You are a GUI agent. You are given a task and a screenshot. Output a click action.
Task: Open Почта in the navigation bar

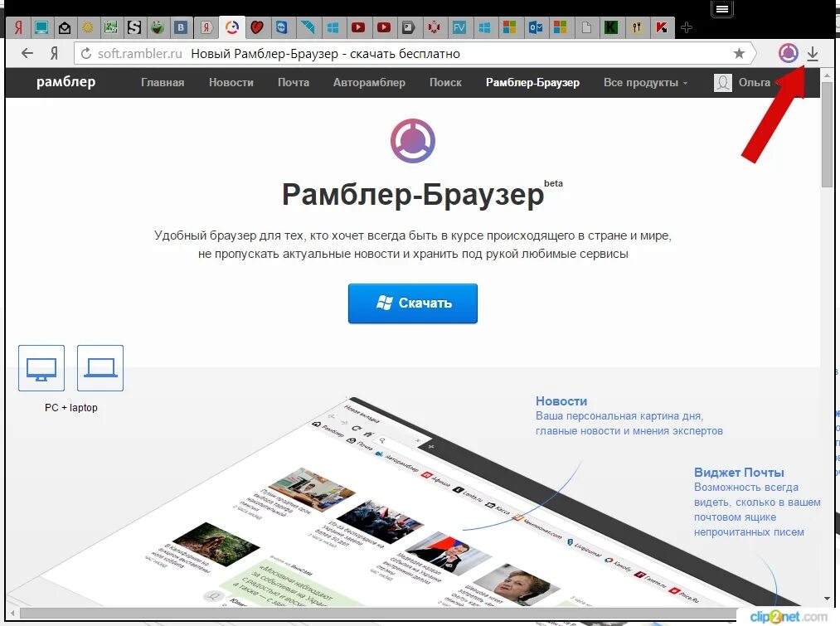pos(293,82)
